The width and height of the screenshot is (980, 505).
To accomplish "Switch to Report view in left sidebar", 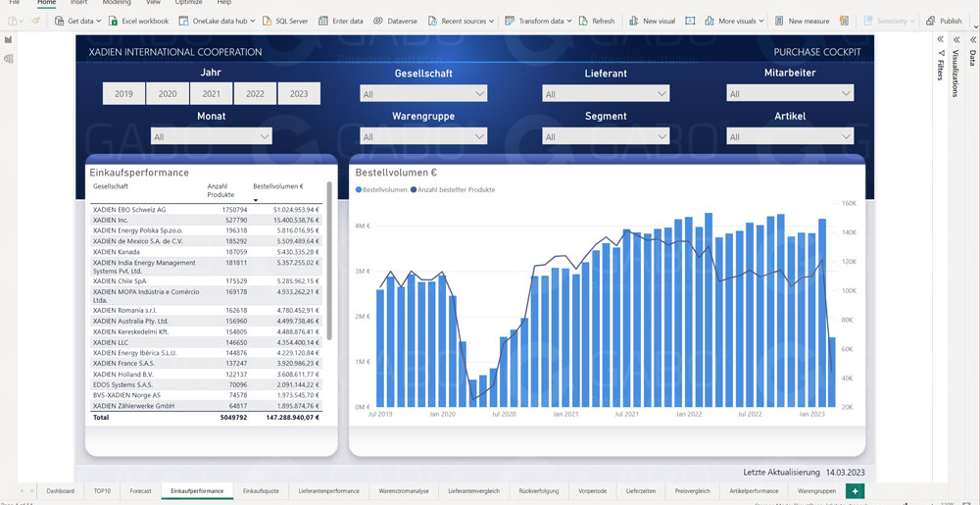I will point(8,39).
